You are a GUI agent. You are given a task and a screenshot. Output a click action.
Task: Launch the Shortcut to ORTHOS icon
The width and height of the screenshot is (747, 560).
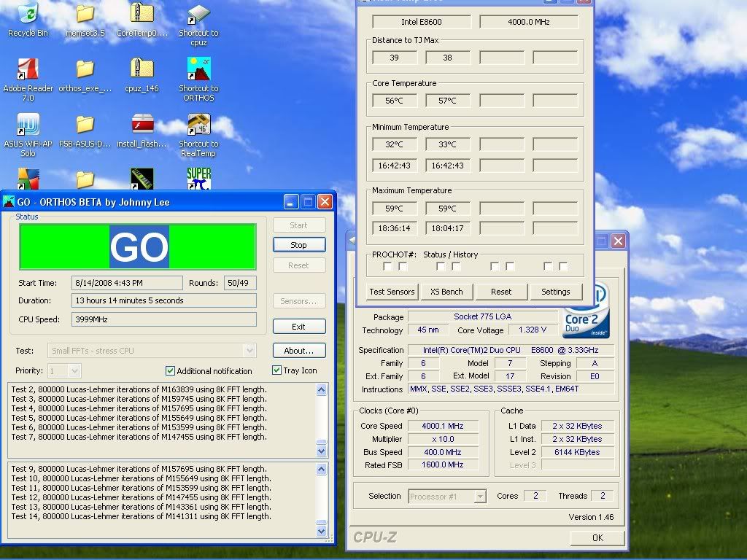(x=198, y=80)
